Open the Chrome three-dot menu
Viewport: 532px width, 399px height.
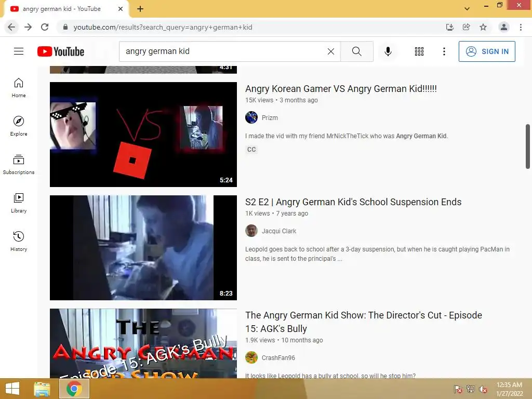coord(521,27)
